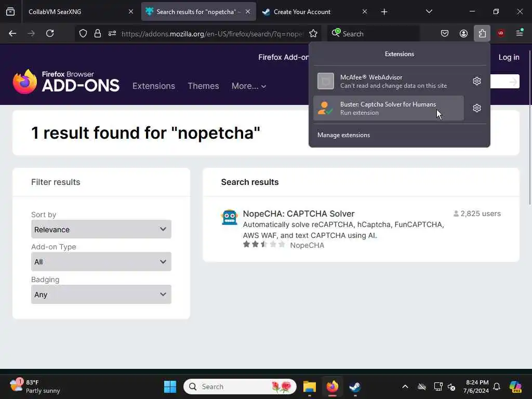The height and width of the screenshot is (399, 532).
Task: Click the NopeCHA star rating
Action: [263, 245]
